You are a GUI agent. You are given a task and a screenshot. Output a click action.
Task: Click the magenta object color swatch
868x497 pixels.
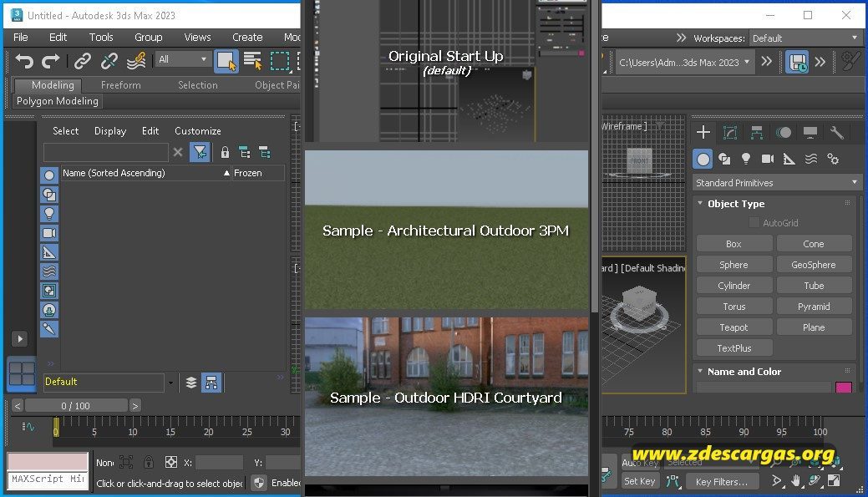click(843, 388)
